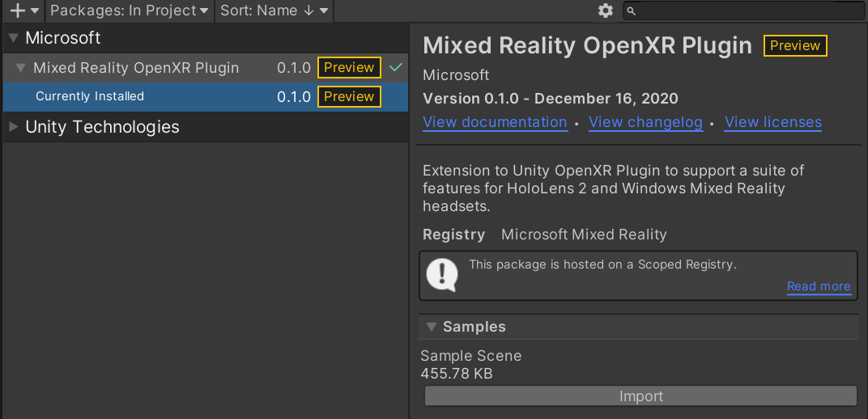Open the gear settings menu

click(x=606, y=11)
